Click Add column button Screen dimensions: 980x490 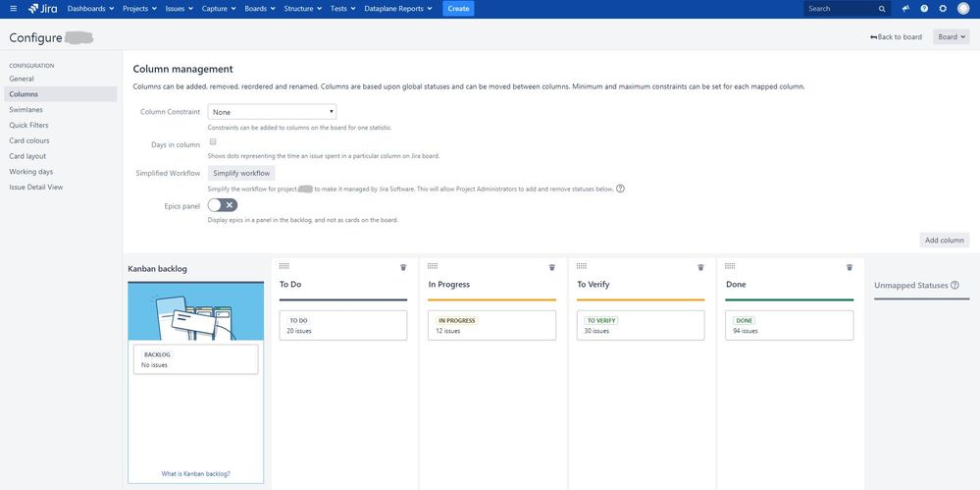(945, 241)
